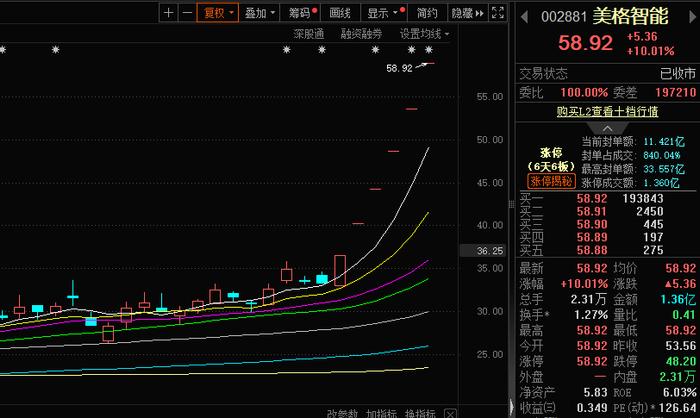
Task: Click the large 58.92 current price
Action: [x=585, y=43]
